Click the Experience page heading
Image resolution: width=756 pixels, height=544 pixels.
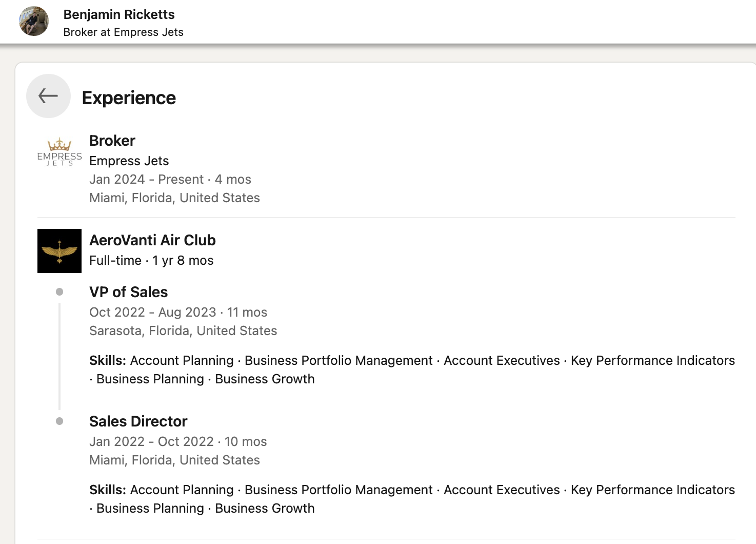[x=129, y=98]
